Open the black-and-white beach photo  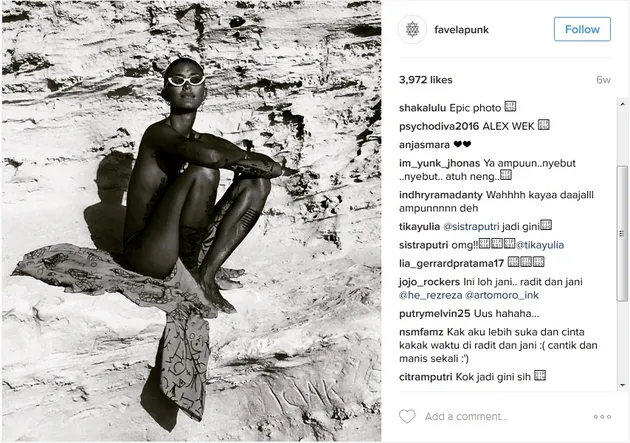point(192,221)
